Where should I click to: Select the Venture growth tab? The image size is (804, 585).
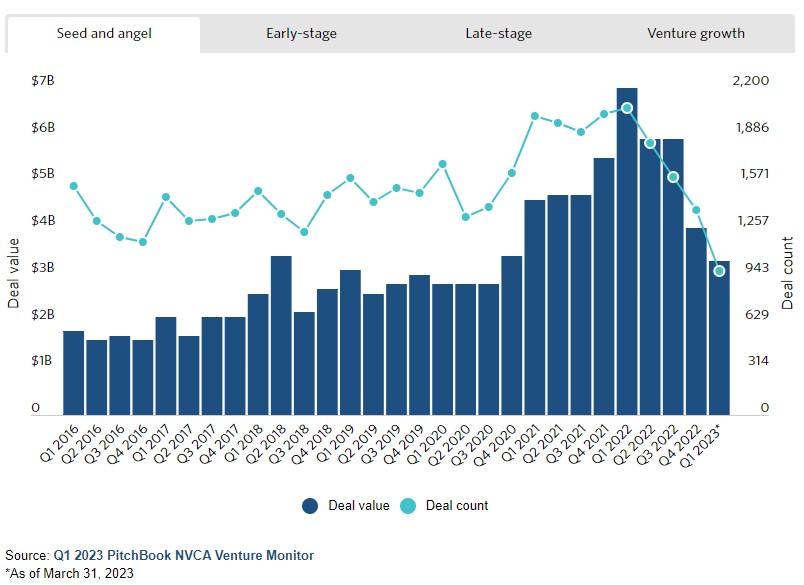coord(695,34)
